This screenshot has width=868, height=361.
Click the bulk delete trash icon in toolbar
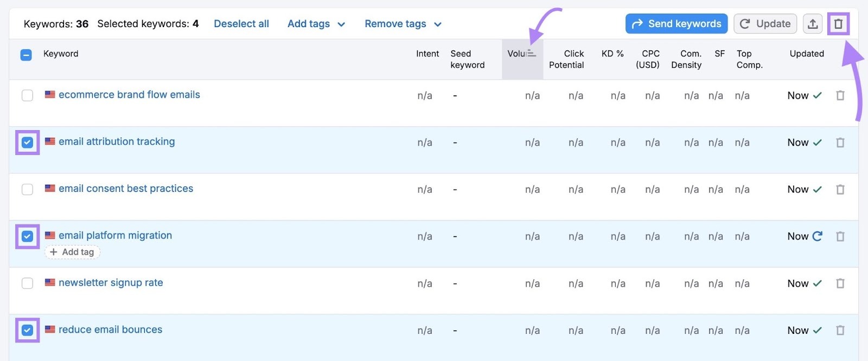838,24
